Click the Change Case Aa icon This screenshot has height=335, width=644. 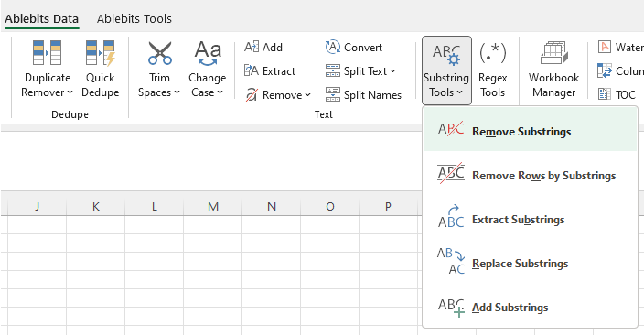pyautogui.click(x=208, y=53)
